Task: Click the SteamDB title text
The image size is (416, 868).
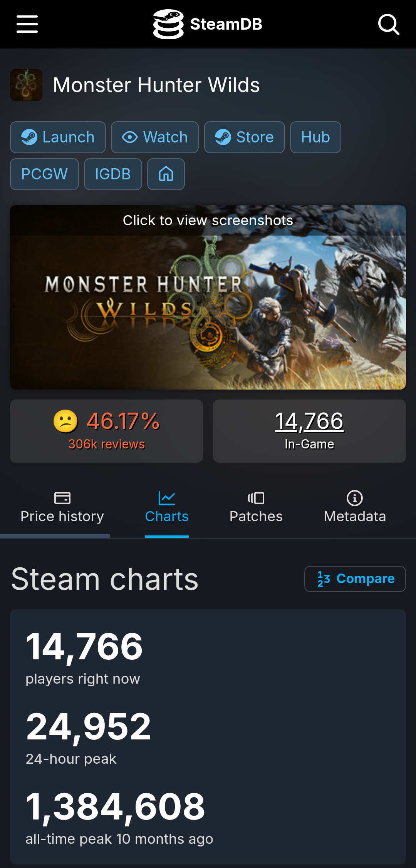Action: (x=226, y=24)
